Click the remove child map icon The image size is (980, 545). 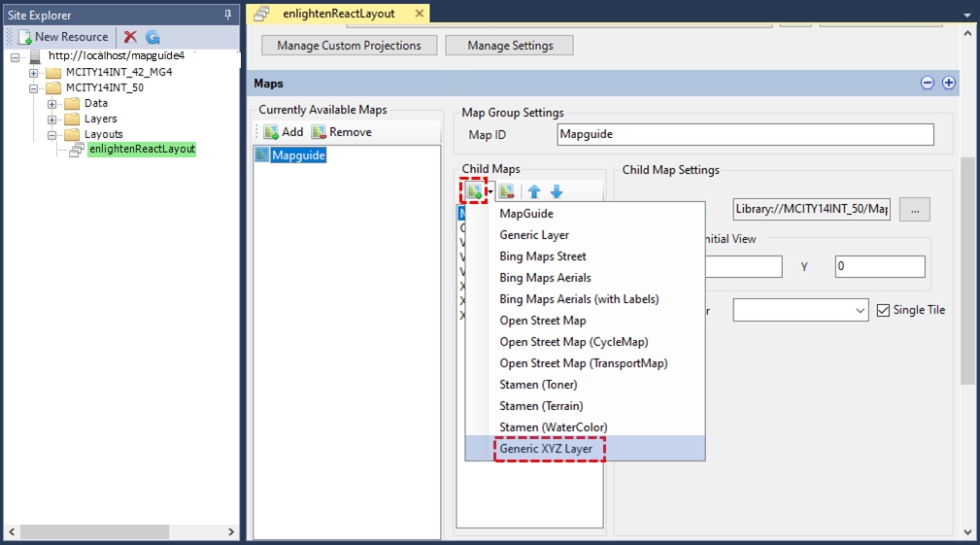507,191
